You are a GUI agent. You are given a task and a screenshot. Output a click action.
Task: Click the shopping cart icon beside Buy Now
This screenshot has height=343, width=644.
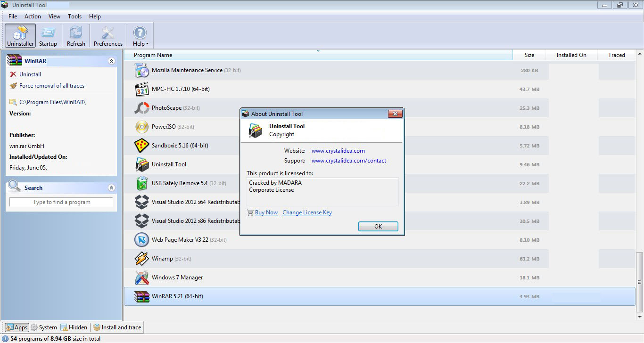[x=250, y=212]
